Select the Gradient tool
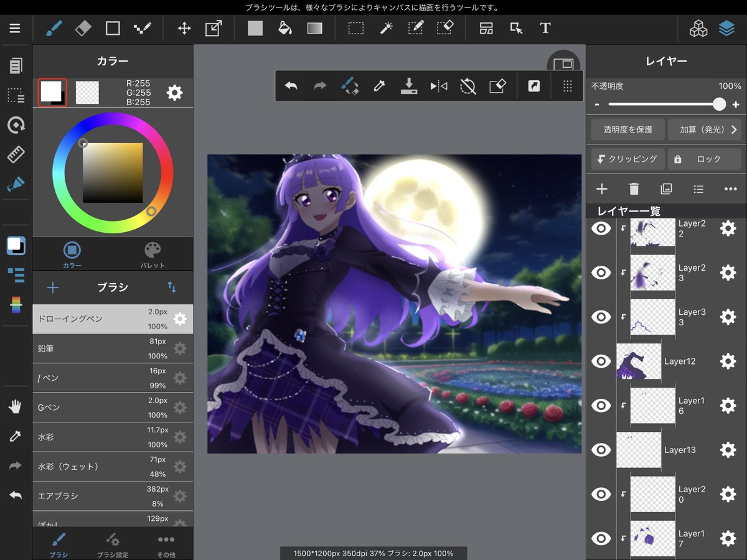Viewport: 747px width, 560px height. tap(315, 29)
